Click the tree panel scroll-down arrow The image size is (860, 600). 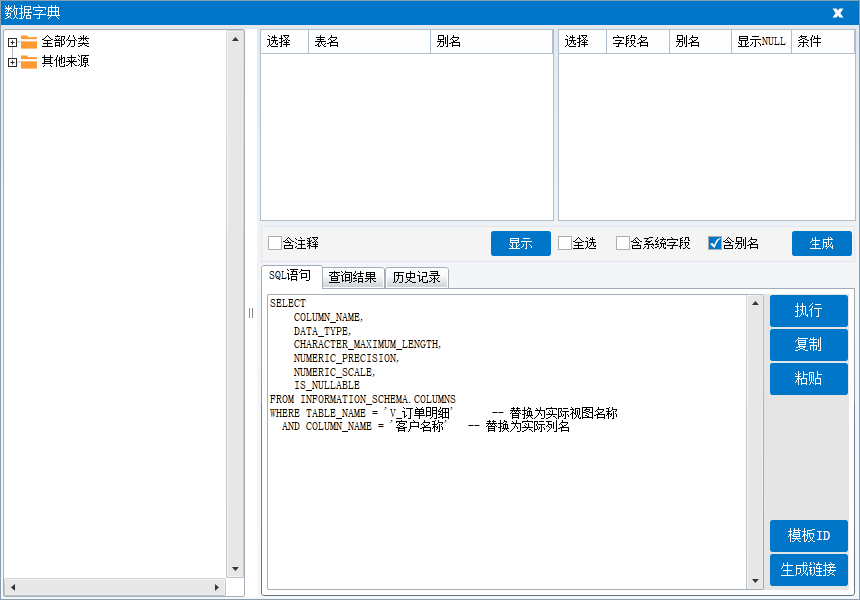pyautogui.click(x=235, y=569)
